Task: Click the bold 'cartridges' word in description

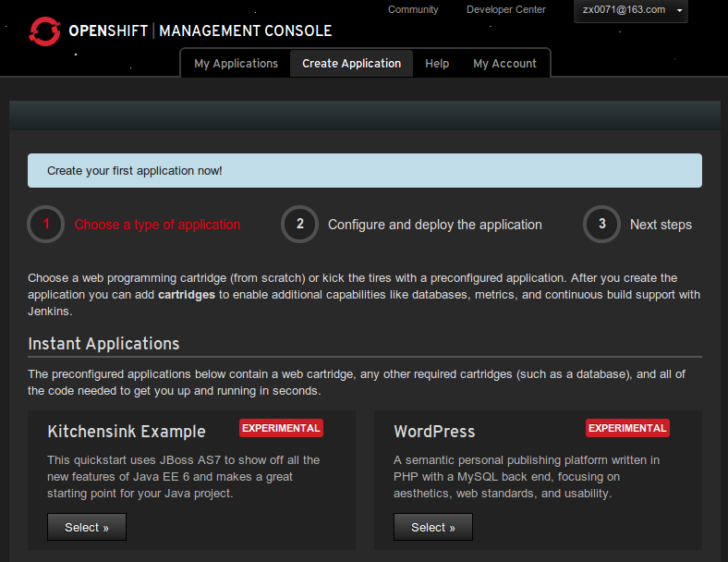Action: click(187, 295)
